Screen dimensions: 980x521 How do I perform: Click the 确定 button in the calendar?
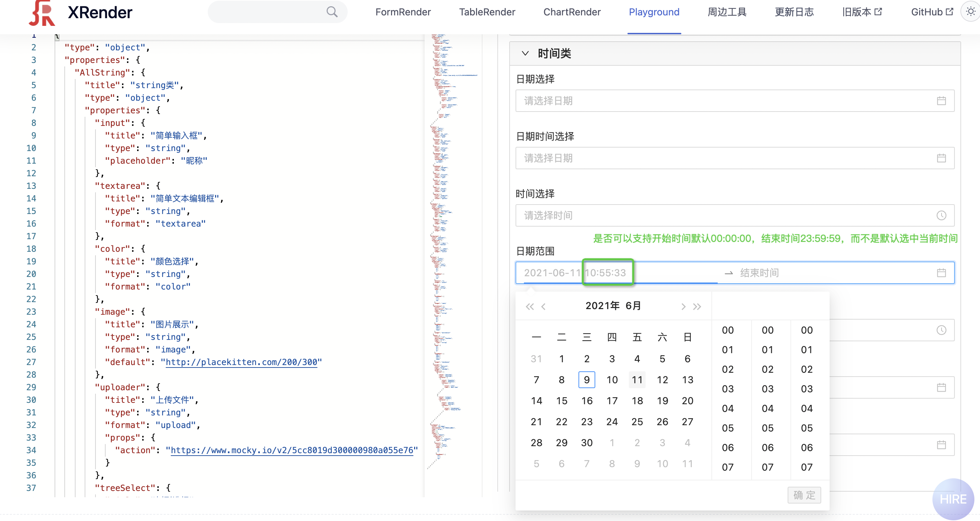coord(804,495)
